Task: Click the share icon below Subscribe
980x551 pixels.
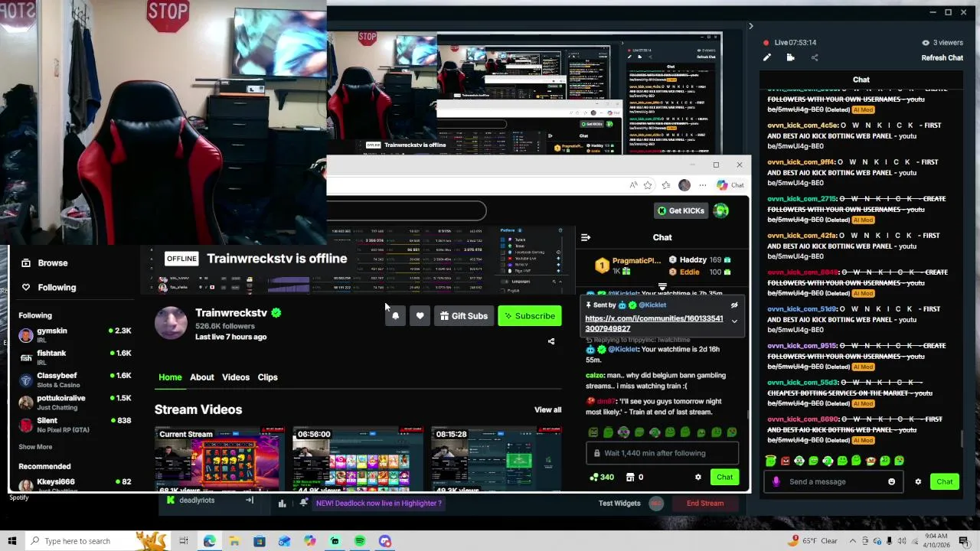Action: click(551, 341)
